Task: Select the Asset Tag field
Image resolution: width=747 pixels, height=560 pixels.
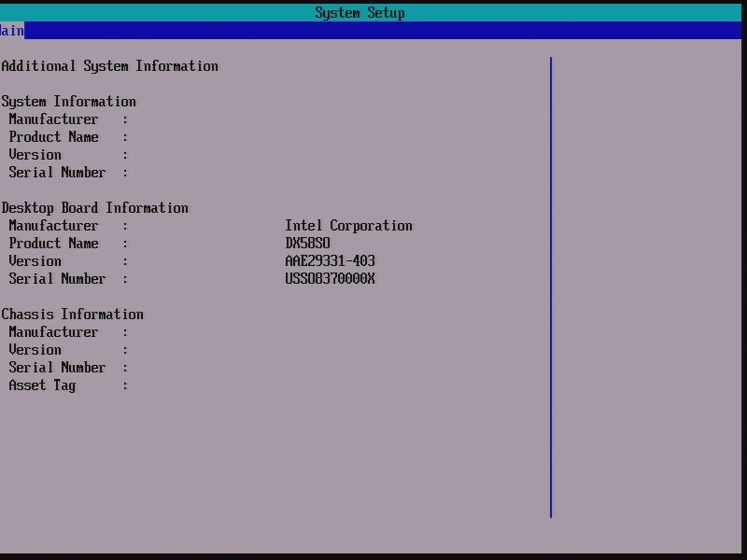Action: click(41, 385)
